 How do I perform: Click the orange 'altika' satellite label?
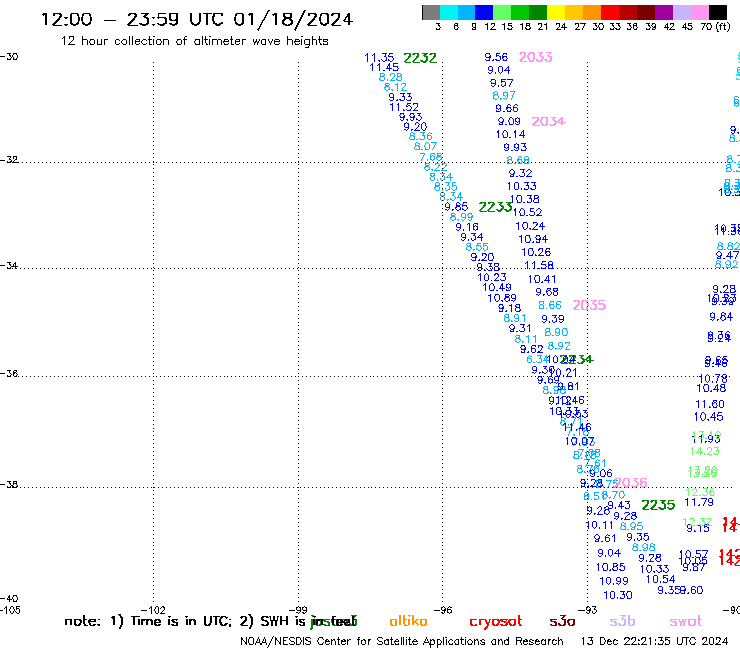(408, 621)
